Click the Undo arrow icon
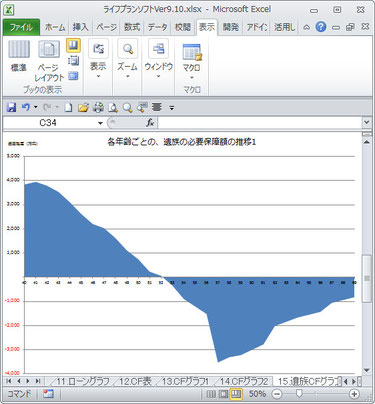Viewport: 375px width, 404px height. tap(26, 107)
